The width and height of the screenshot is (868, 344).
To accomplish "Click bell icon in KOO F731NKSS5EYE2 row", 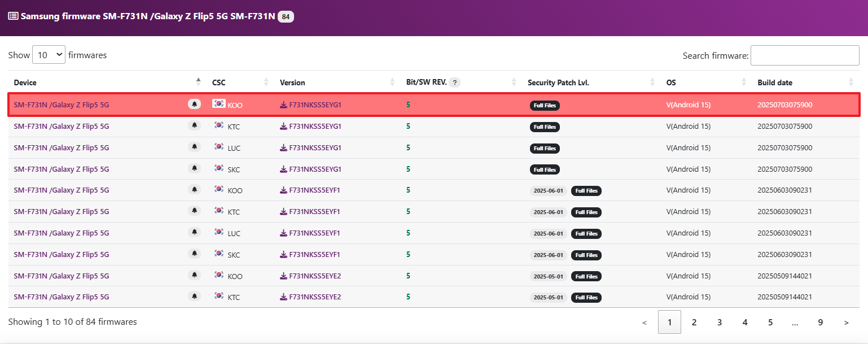I will 195,275.
